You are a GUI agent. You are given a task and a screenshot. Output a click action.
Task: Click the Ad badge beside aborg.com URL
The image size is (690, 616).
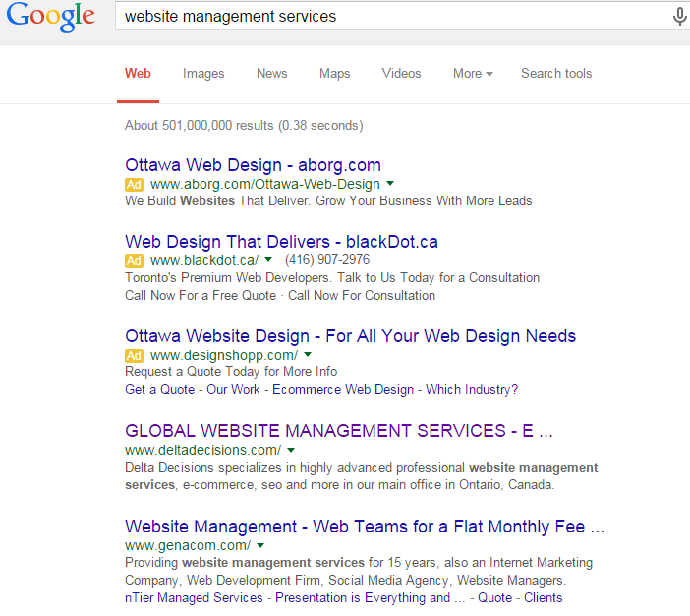pyautogui.click(x=134, y=185)
